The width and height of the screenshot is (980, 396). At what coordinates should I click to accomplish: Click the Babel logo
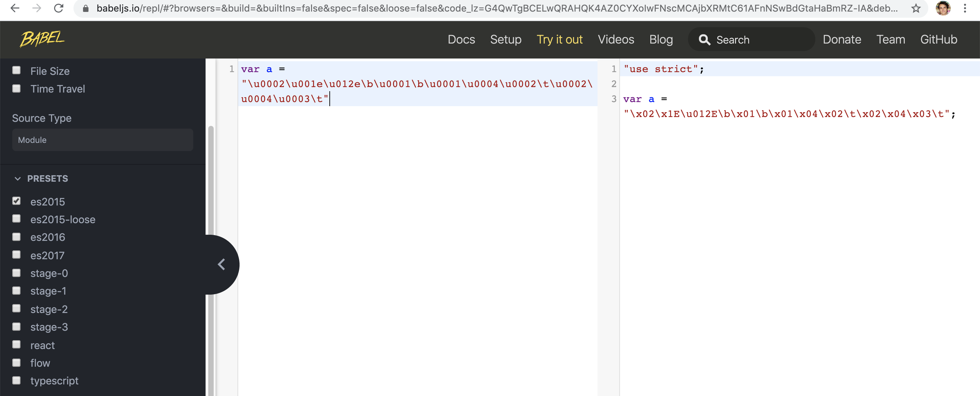(x=42, y=39)
